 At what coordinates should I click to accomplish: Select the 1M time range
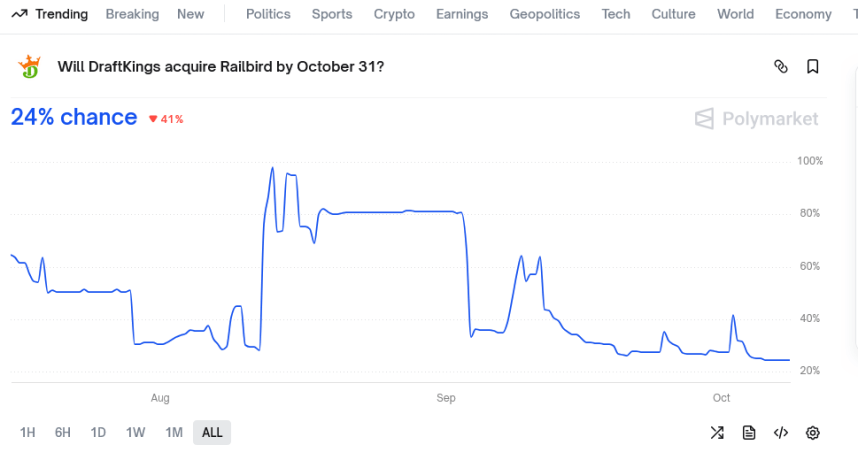(174, 433)
